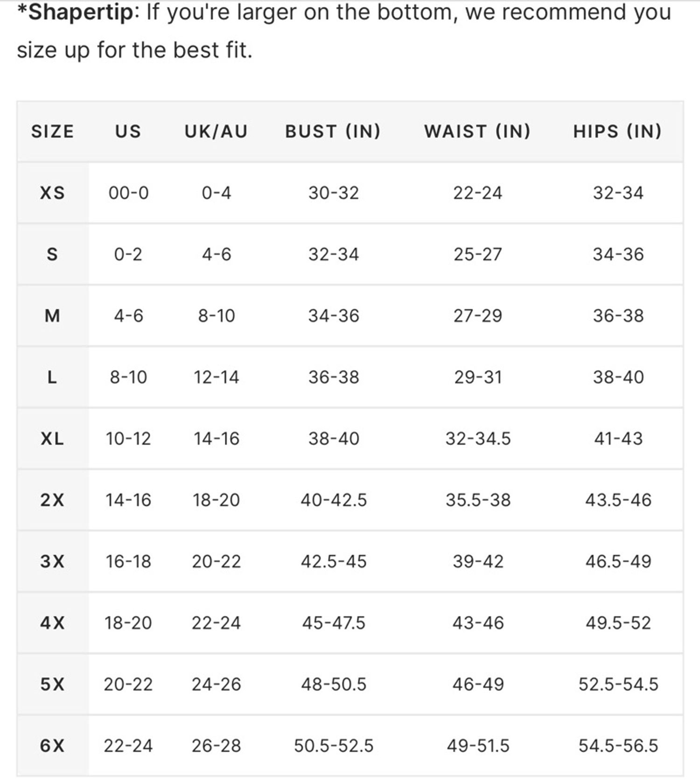The height and width of the screenshot is (783, 700).
Task: Click the 4X size row label
Action: click(x=52, y=623)
